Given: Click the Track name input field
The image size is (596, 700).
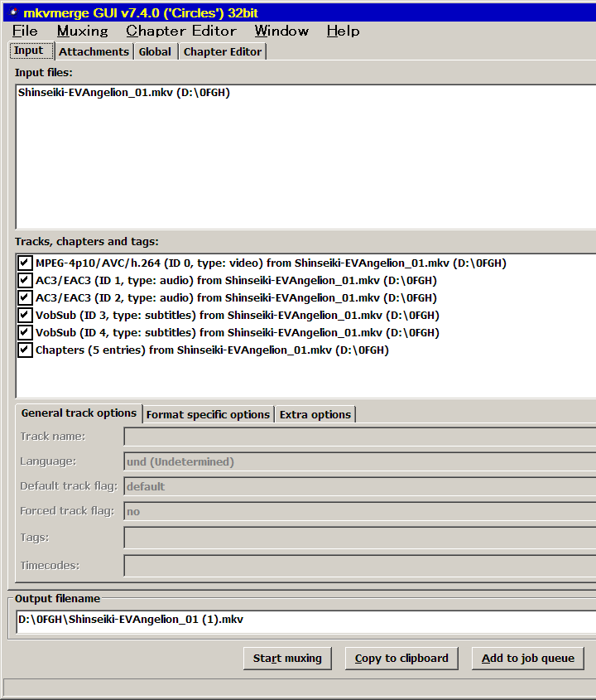Looking at the screenshot, I should pos(359,437).
